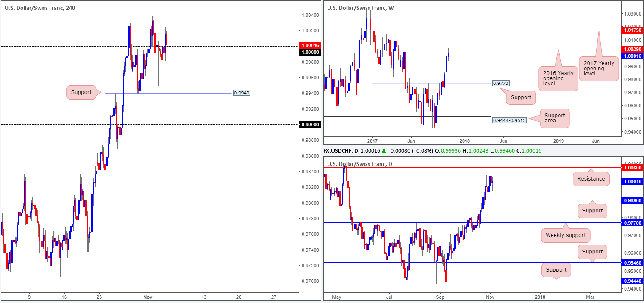644x303 pixels.
Task: Click the 27 date label on 240 time axis
Action: pos(274,297)
